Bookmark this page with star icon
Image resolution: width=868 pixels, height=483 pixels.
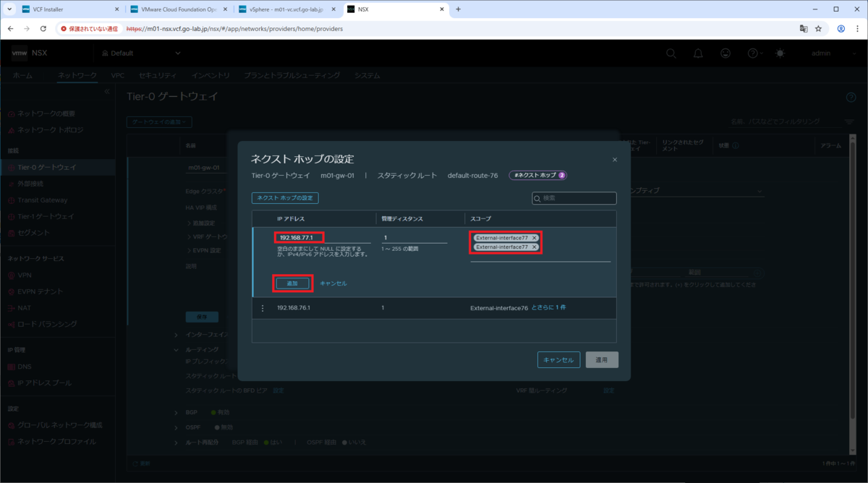point(819,29)
